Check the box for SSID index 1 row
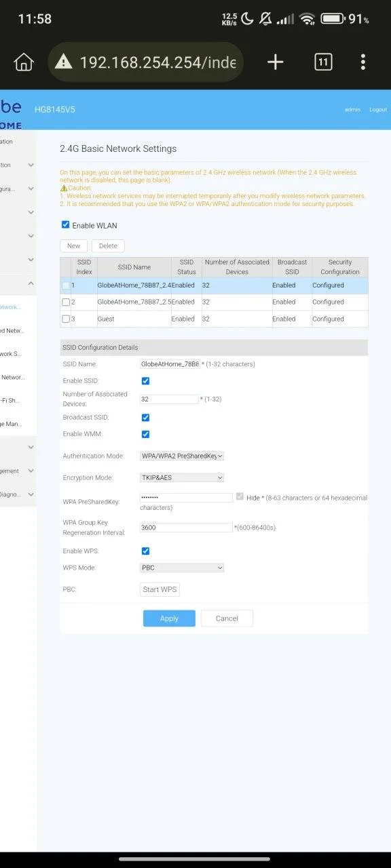This screenshot has height=868, width=391. click(x=66, y=285)
